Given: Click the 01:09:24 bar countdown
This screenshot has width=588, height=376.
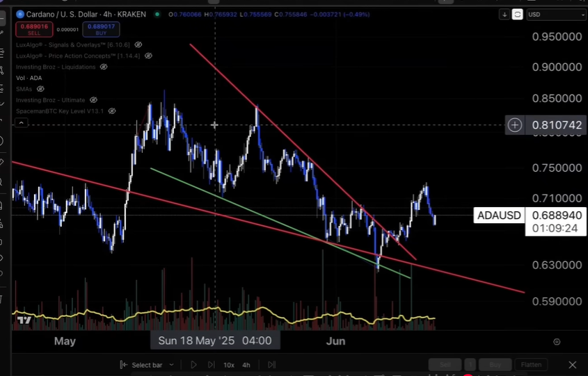Looking at the screenshot, I should pos(555,228).
